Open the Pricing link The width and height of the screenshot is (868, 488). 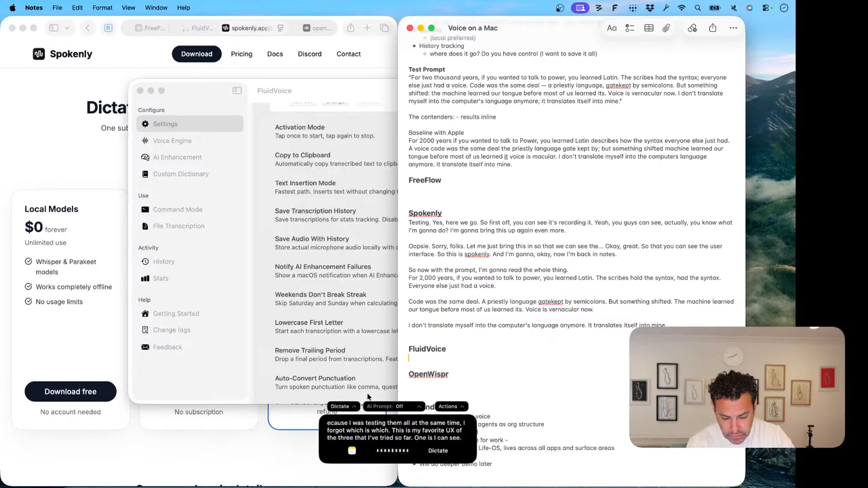coord(241,54)
